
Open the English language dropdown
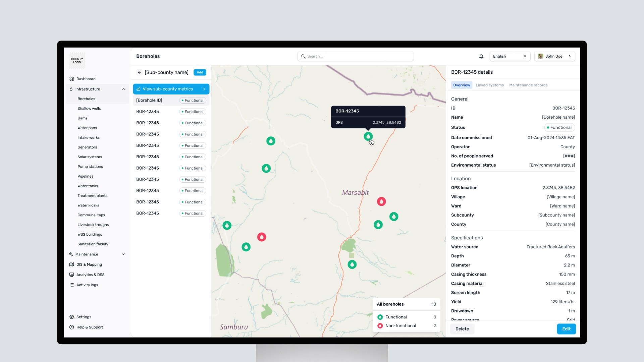pyautogui.click(x=509, y=56)
